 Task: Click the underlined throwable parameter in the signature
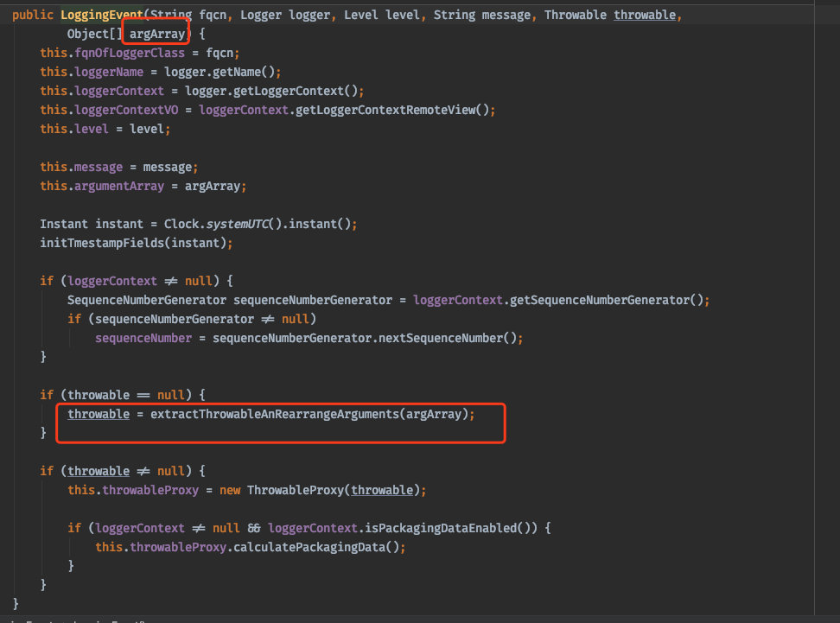pyautogui.click(x=645, y=15)
